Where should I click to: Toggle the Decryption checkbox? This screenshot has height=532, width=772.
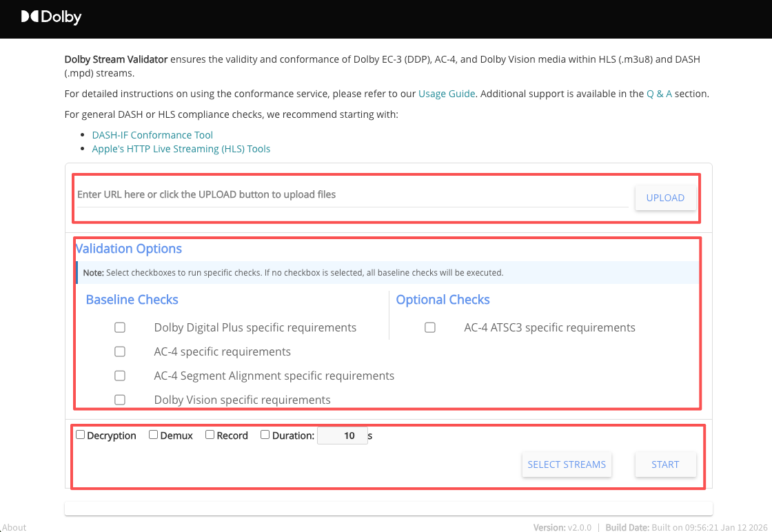[81, 435]
